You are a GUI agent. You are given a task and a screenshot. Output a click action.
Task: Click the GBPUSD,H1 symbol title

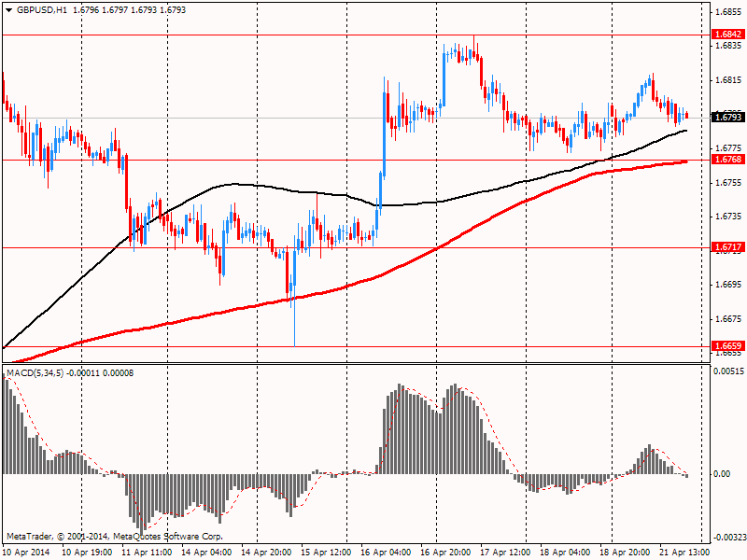42,10
